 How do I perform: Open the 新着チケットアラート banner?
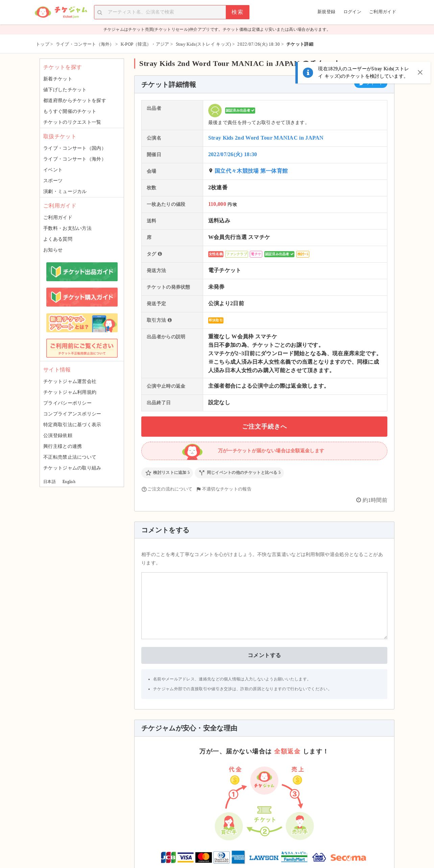point(82,323)
